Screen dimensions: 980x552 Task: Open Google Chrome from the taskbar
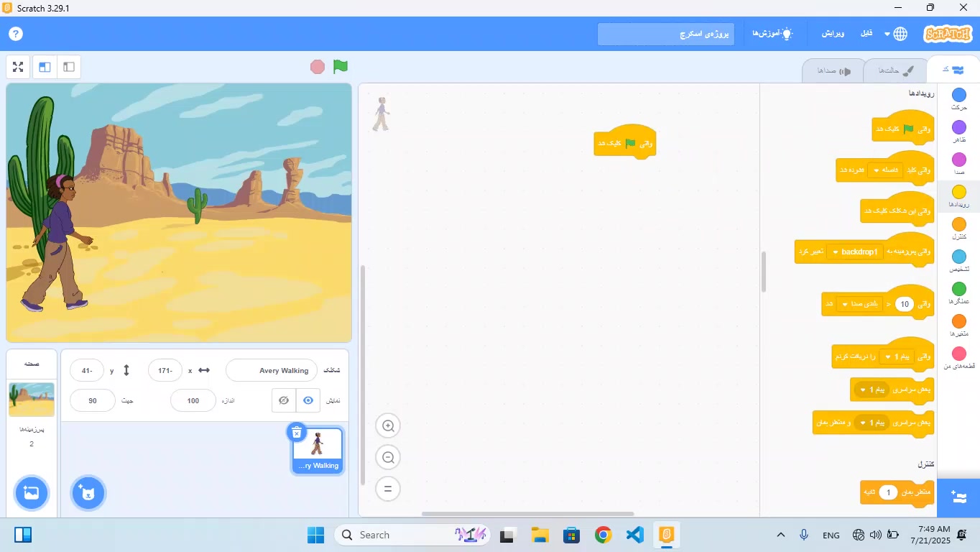tap(603, 535)
